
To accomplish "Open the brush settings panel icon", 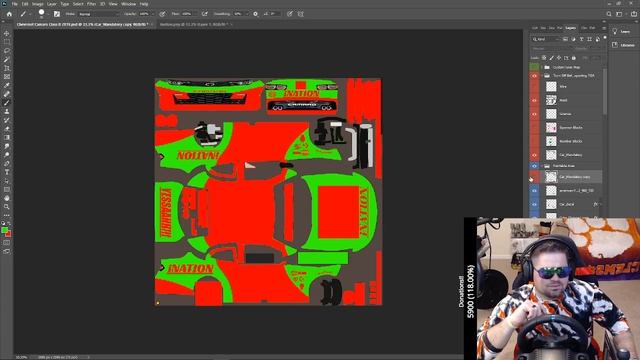I will pyautogui.click(x=57, y=14).
